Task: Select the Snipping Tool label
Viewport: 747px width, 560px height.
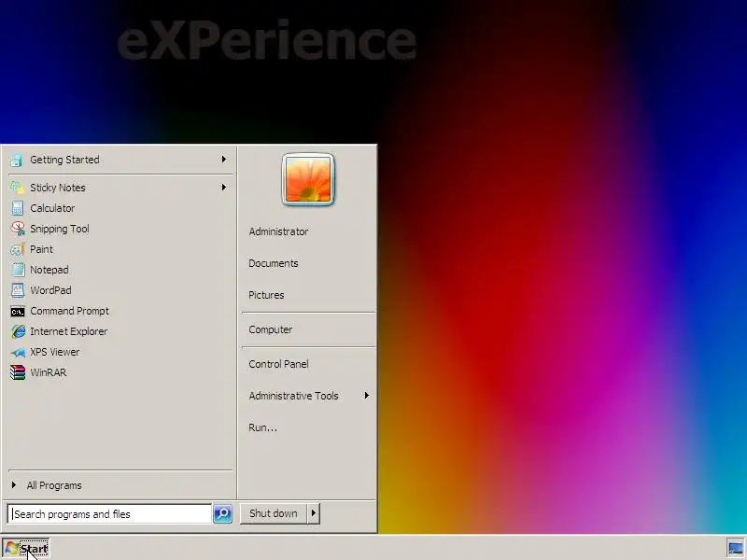Action: tap(60, 229)
